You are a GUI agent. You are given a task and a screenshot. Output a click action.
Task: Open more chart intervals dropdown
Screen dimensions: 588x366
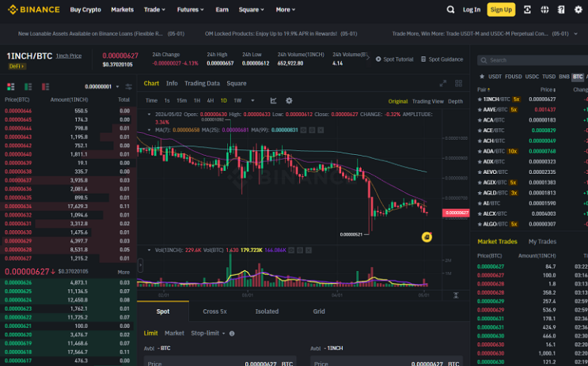coord(252,100)
